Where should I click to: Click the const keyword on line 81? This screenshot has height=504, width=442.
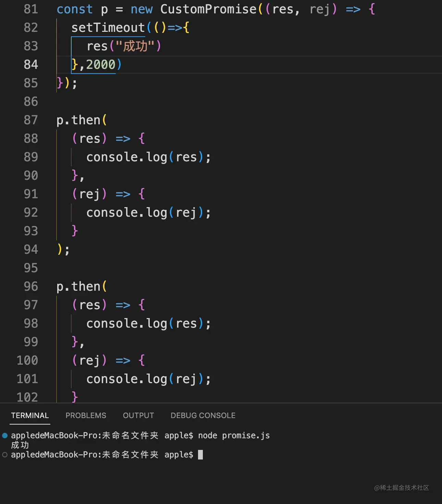pos(75,9)
